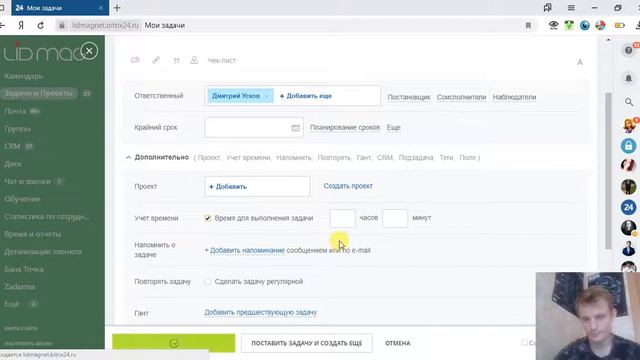Screen dimensions: 640x360
Task: Click Добавить предшествующую задачу link
Action: tap(260, 312)
